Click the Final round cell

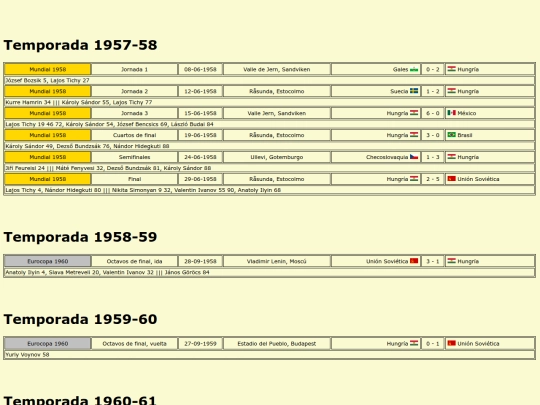tap(134, 179)
